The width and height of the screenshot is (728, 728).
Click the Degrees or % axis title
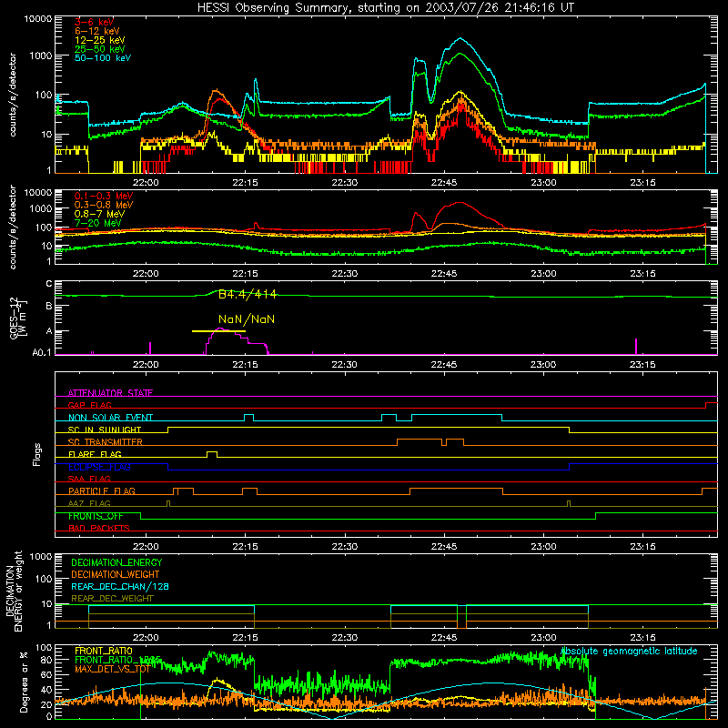24,682
